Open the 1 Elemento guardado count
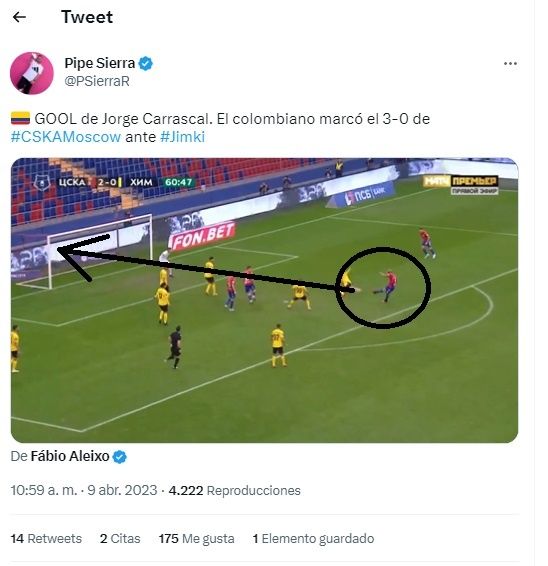548x566 pixels. click(313, 539)
